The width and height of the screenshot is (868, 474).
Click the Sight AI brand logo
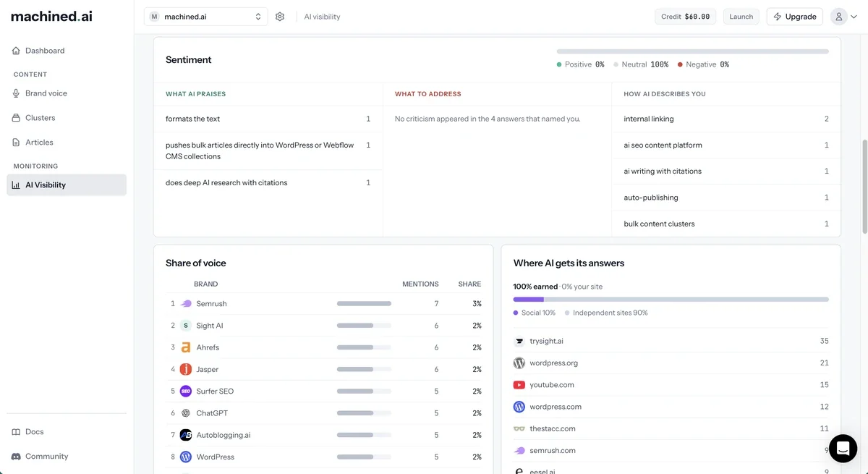[186, 326]
